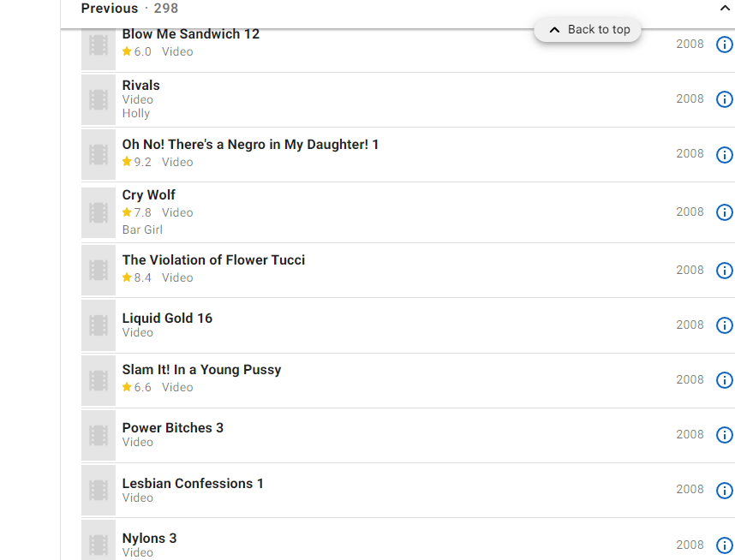Open the Rivals title link

coord(140,86)
